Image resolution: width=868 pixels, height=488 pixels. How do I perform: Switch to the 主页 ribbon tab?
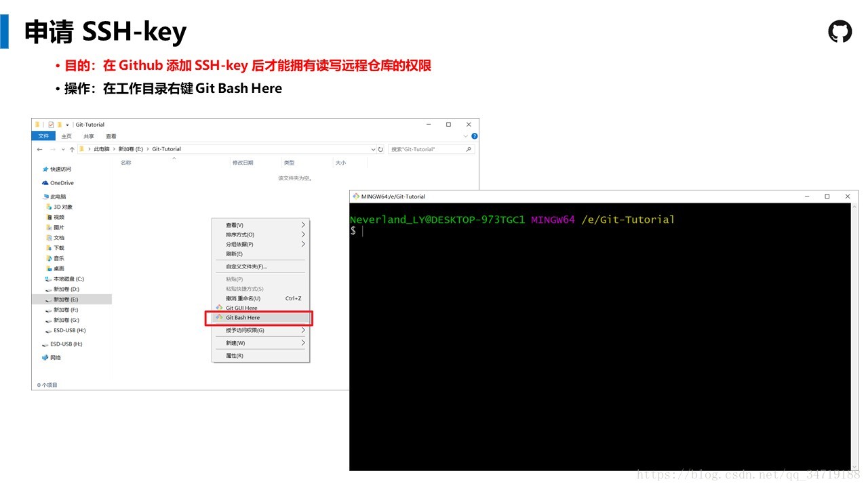coord(66,136)
